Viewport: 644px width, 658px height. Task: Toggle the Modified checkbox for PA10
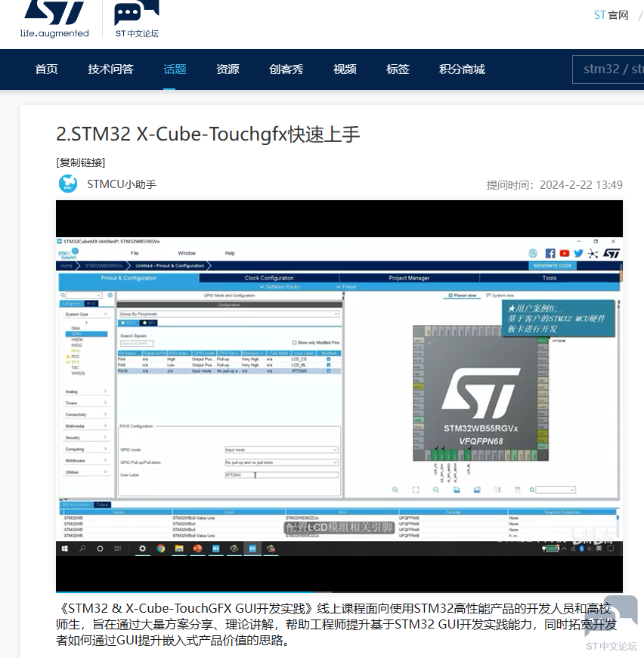(329, 371)
